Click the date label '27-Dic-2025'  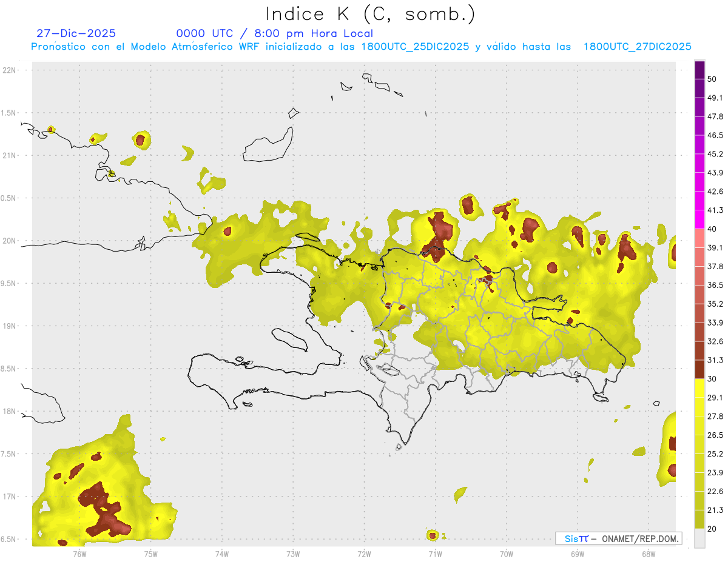tap(76, 33)
